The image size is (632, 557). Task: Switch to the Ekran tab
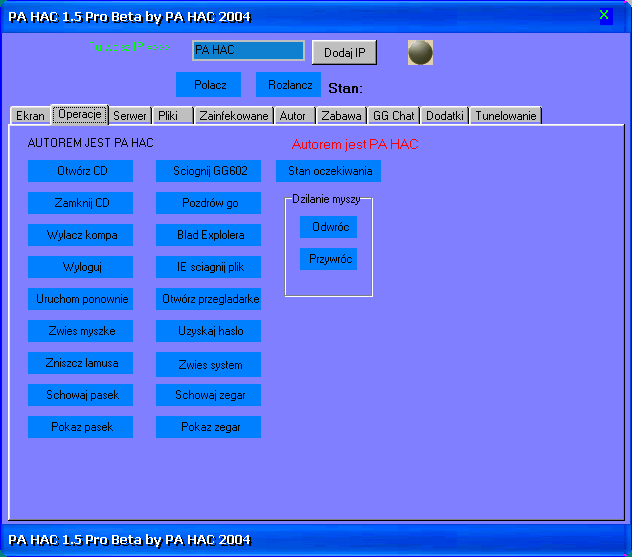coord(30,116)
